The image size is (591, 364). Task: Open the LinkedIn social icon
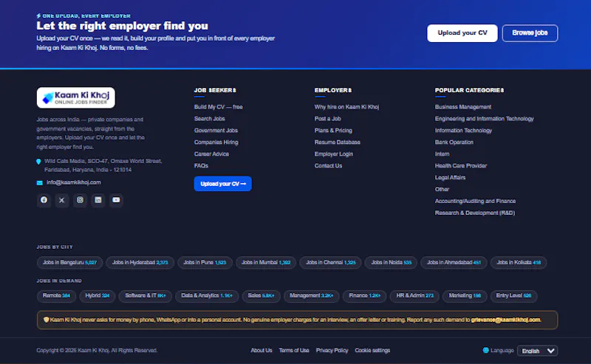98,200
